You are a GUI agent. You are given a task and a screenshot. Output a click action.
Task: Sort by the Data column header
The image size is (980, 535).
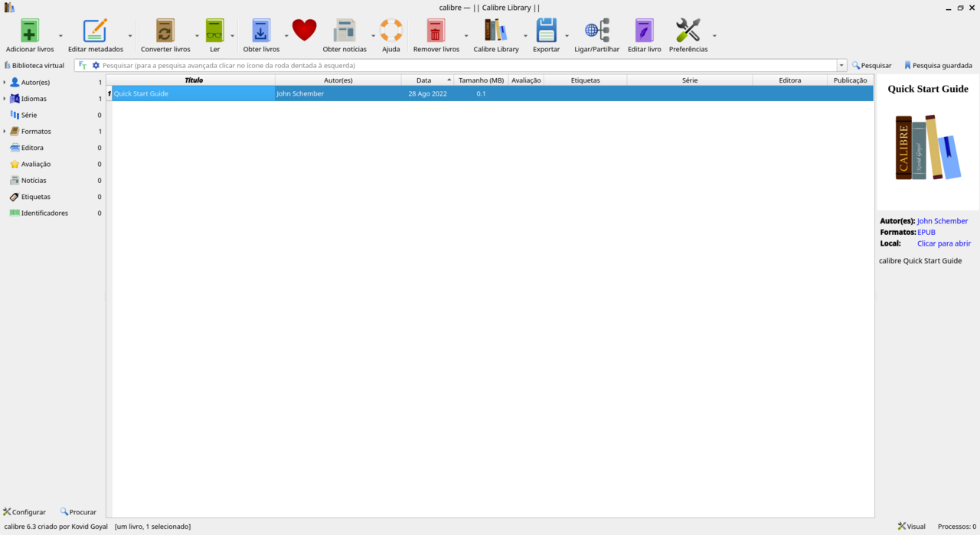click(428, 80)
